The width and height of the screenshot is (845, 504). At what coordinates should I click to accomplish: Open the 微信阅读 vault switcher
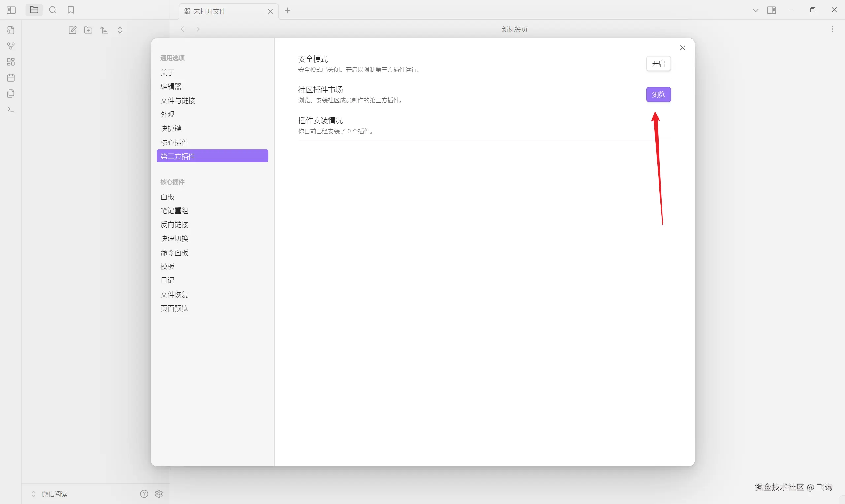tap(54, 494)
